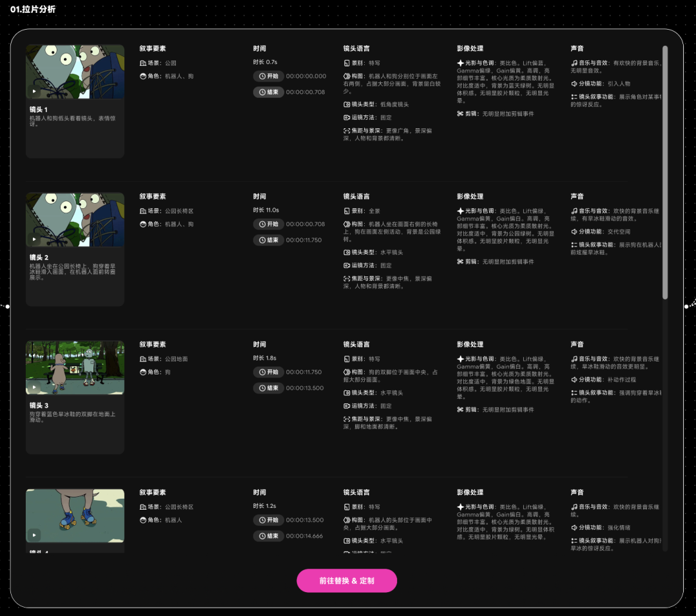Screen dimensions: 696x616
Task: Click the 时长 11.0s duration text
Action: coord(266,210)
